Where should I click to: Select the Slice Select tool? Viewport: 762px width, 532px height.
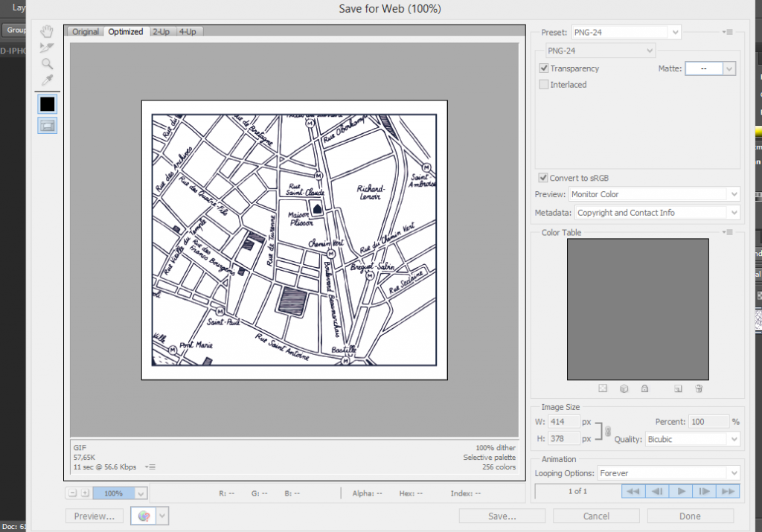(47, 48)
